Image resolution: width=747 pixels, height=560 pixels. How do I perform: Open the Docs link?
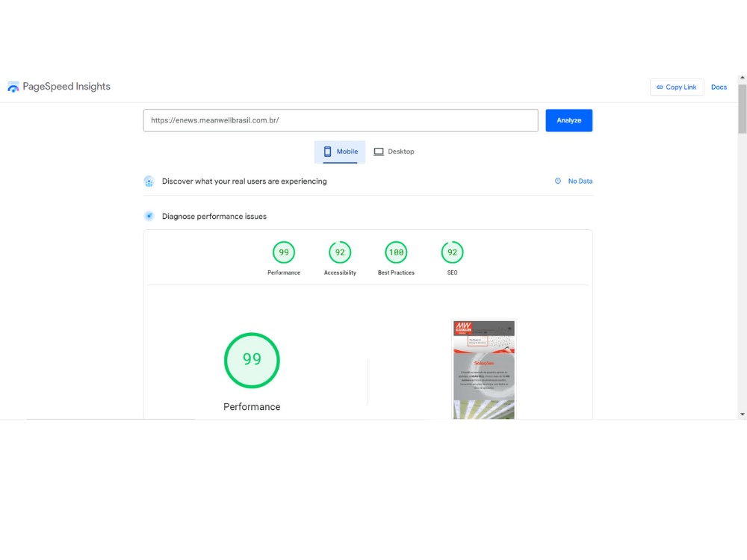click(719, 87)
